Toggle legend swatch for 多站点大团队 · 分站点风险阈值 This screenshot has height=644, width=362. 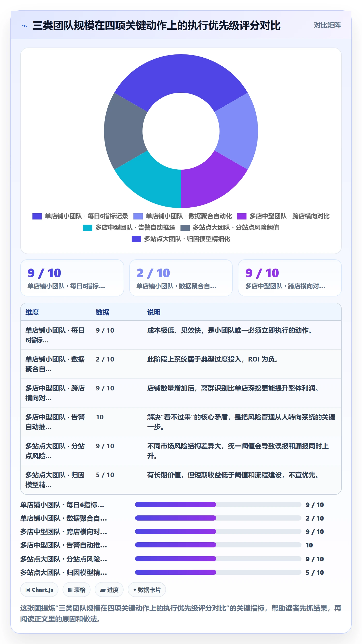(185, 228)
